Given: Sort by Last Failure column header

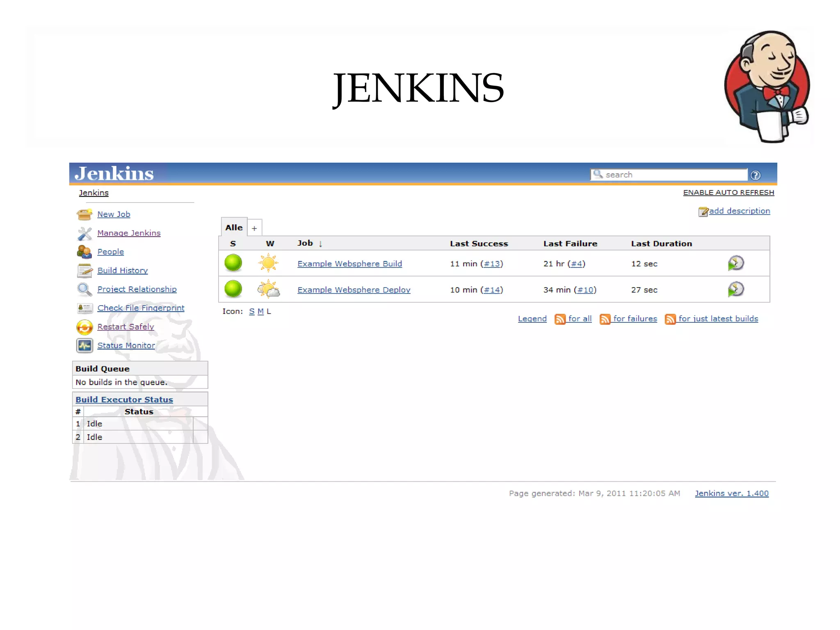Looking at the screenshot, I should 570,244.
